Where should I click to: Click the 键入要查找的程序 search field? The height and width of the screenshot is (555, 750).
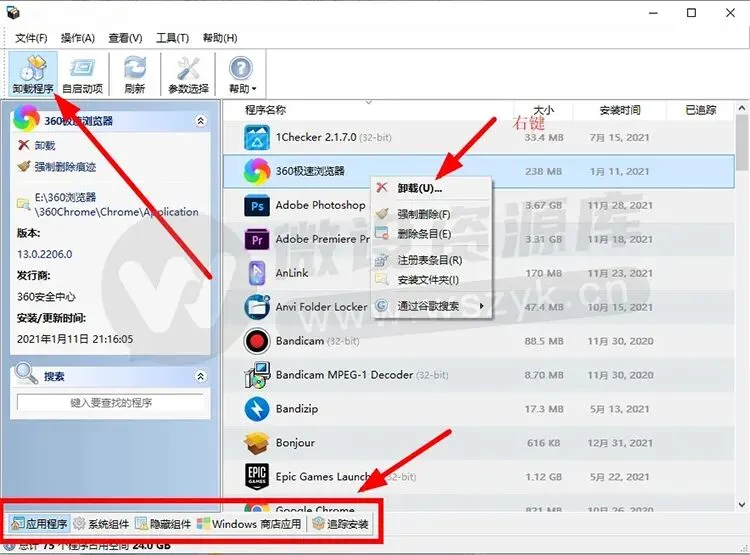click(x=110, y=403)
